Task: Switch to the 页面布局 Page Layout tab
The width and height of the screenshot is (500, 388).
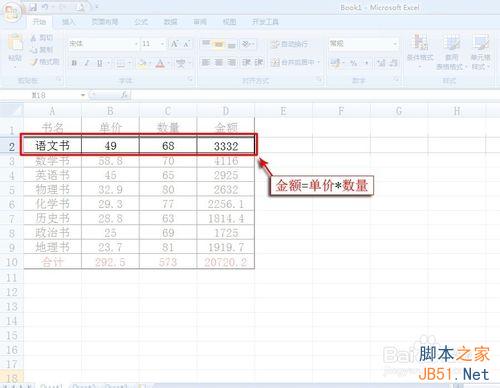Action: tap(105, 22)
